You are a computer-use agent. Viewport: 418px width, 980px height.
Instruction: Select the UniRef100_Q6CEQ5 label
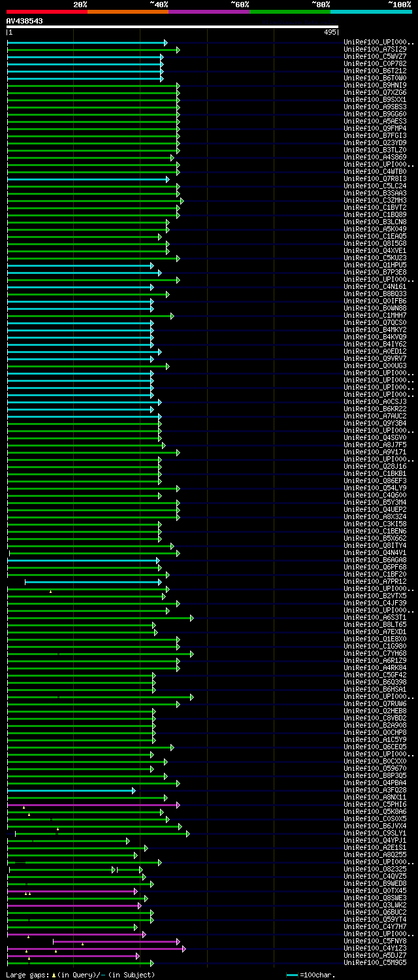pos(375,747)
